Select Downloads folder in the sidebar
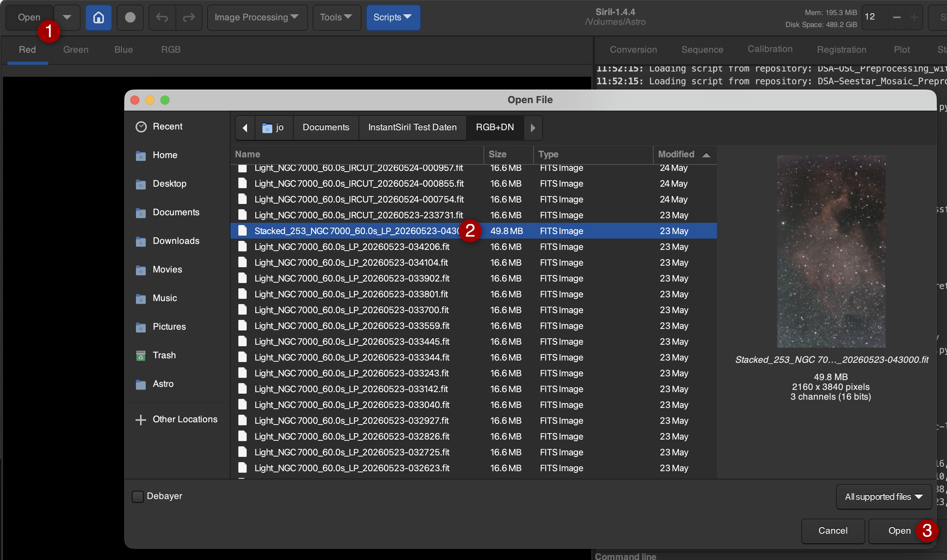 pyautogui.click(x=177, y=241)
